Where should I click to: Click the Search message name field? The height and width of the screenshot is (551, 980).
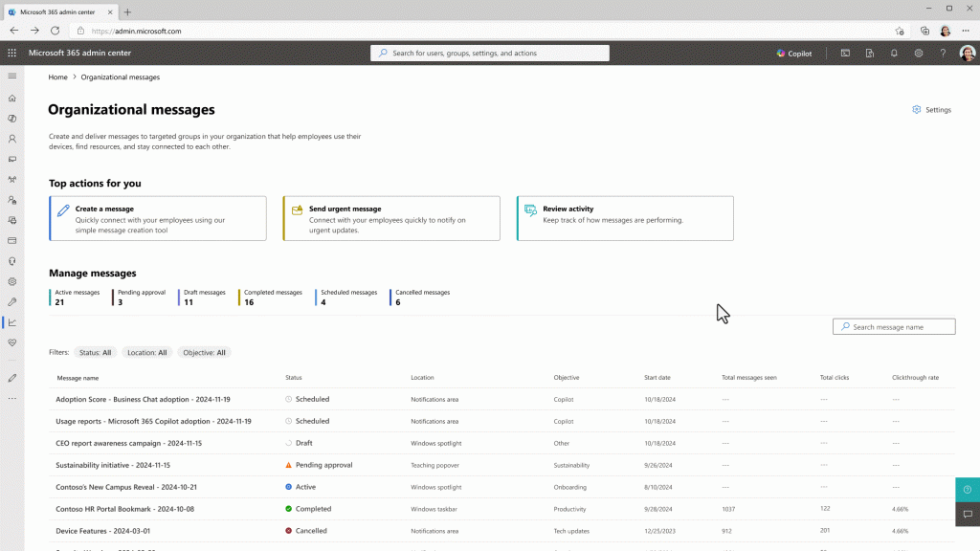click(894, 327)
